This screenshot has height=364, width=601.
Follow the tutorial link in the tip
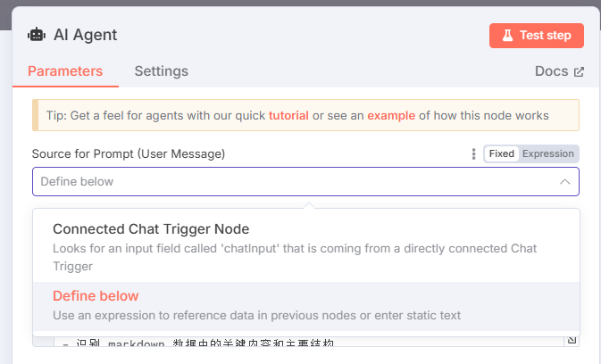[x=288, y=115]
